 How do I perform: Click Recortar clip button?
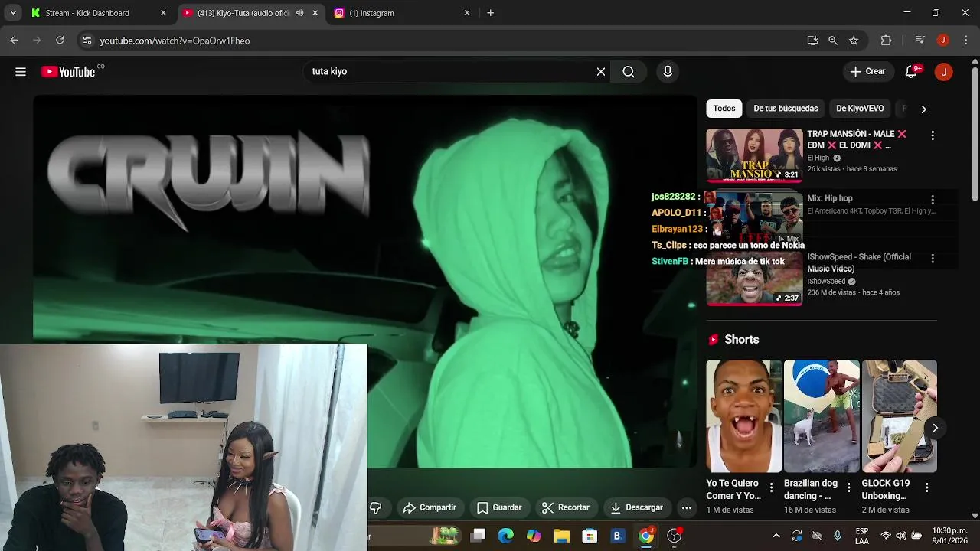point(566,507)
